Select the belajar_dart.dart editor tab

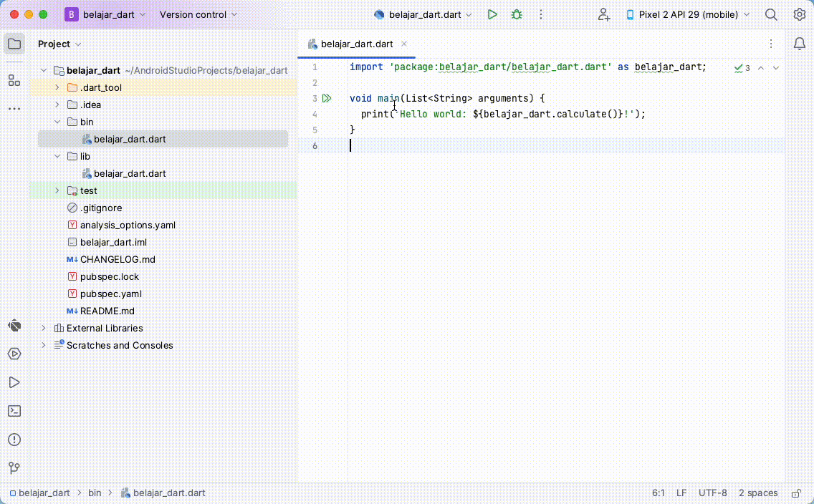coord(357,44)
